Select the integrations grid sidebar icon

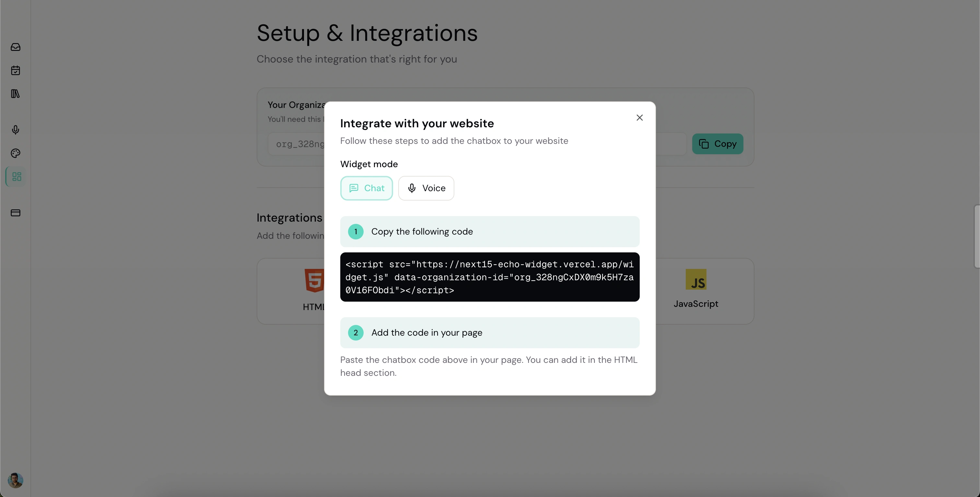[16, 177]
